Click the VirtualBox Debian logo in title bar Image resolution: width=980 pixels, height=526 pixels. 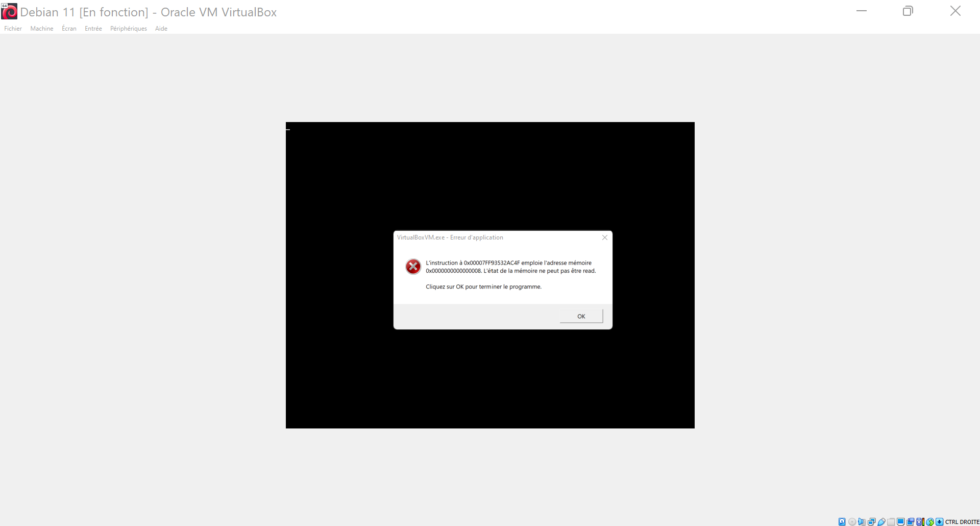click(x=9, y=11)
